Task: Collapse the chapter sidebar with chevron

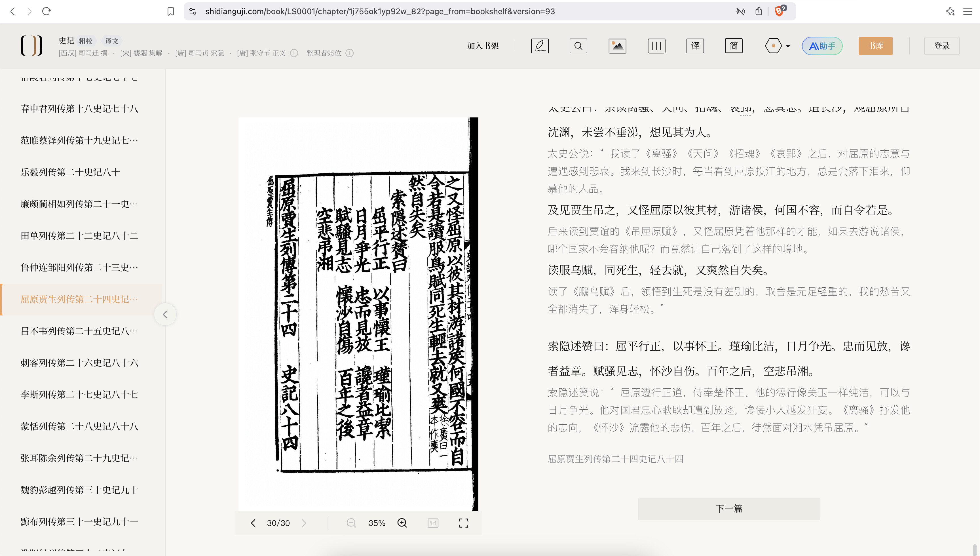Action: click(x=165, y=314)
